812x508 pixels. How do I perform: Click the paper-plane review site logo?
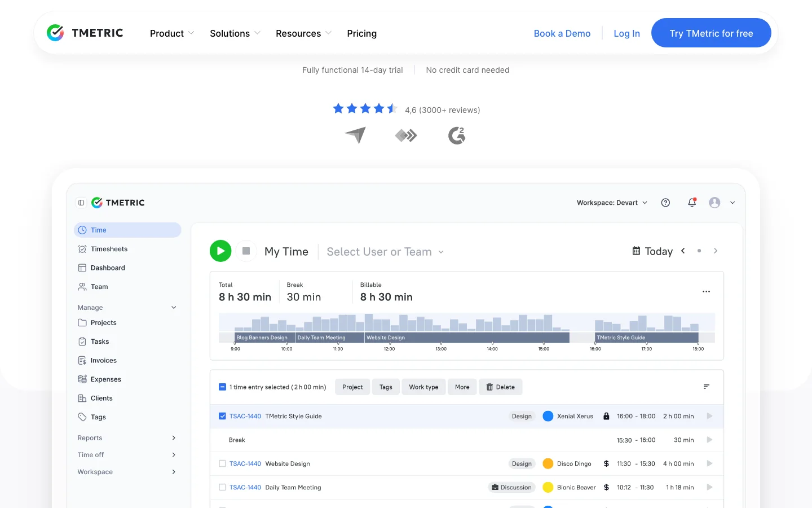[x=355, y=135]
